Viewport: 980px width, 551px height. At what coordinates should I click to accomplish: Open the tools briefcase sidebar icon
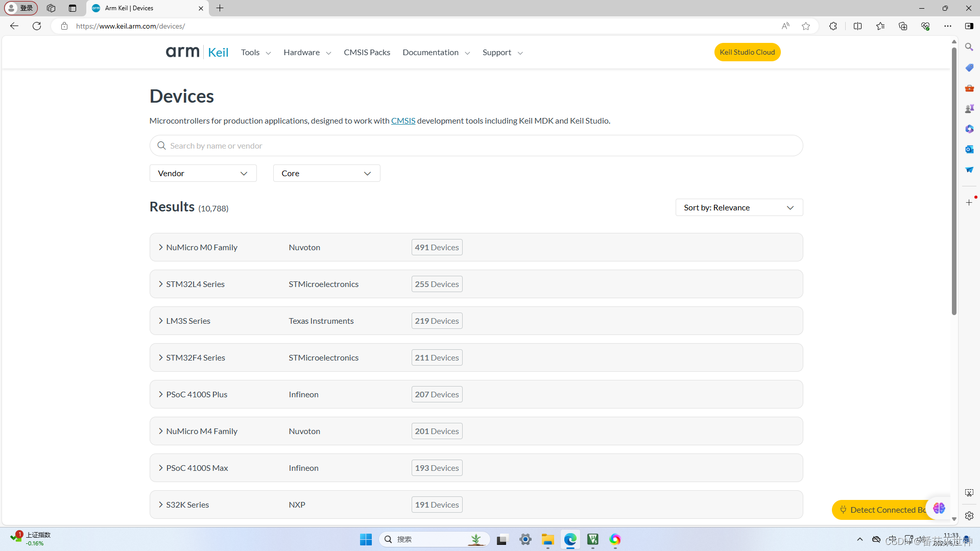pos(969,88)
